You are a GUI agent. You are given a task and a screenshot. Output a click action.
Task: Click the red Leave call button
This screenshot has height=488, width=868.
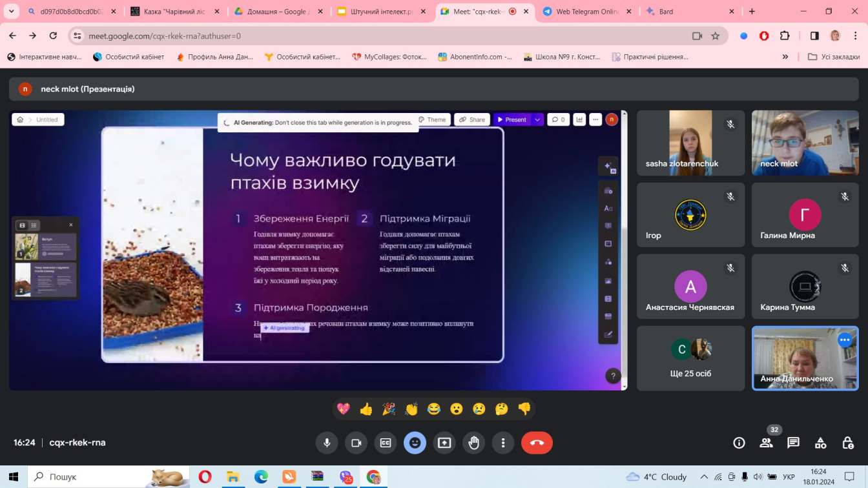coord(537,443)
